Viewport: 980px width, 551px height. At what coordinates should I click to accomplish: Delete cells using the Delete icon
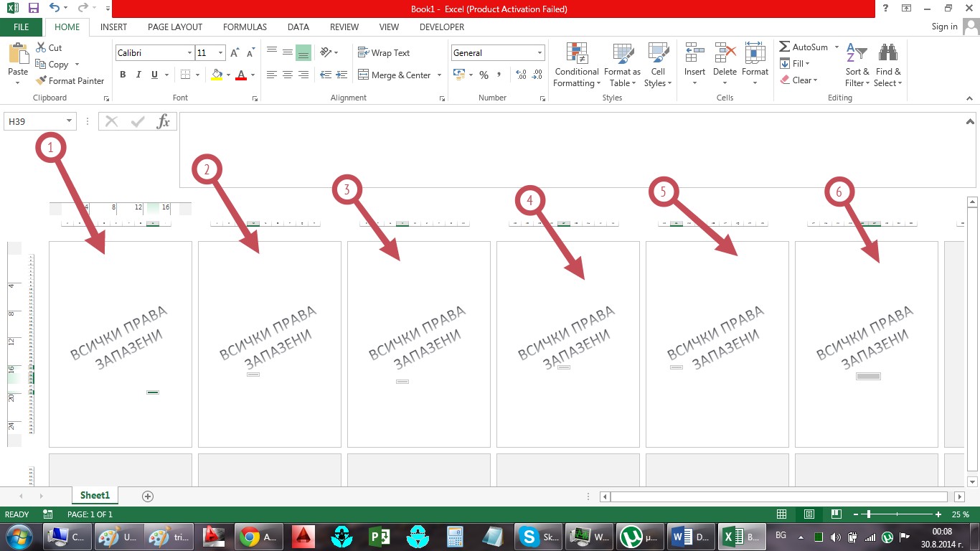click(725, 54)
